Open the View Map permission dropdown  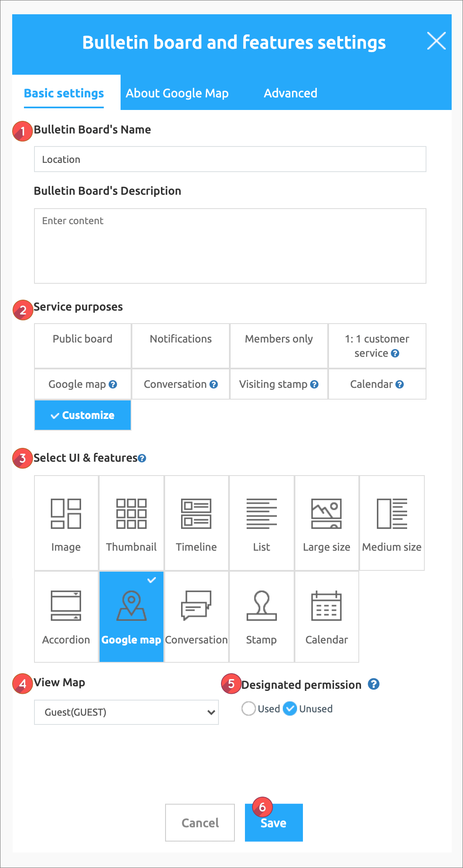126,712
